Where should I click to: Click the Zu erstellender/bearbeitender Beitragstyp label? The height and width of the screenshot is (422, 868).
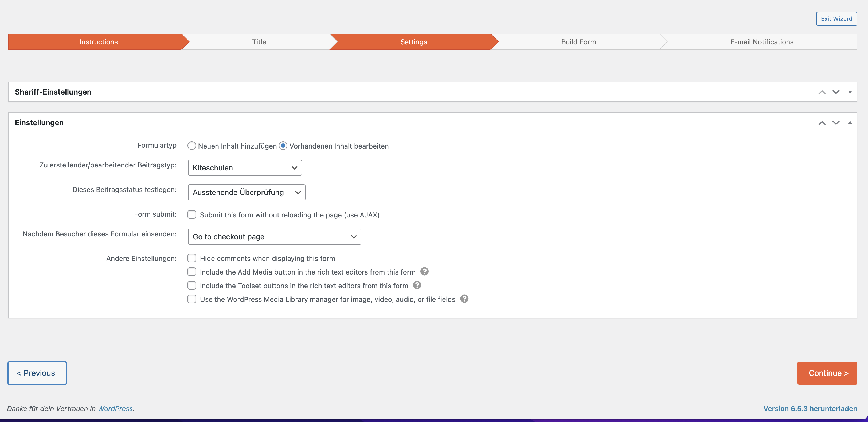(108, 165)
